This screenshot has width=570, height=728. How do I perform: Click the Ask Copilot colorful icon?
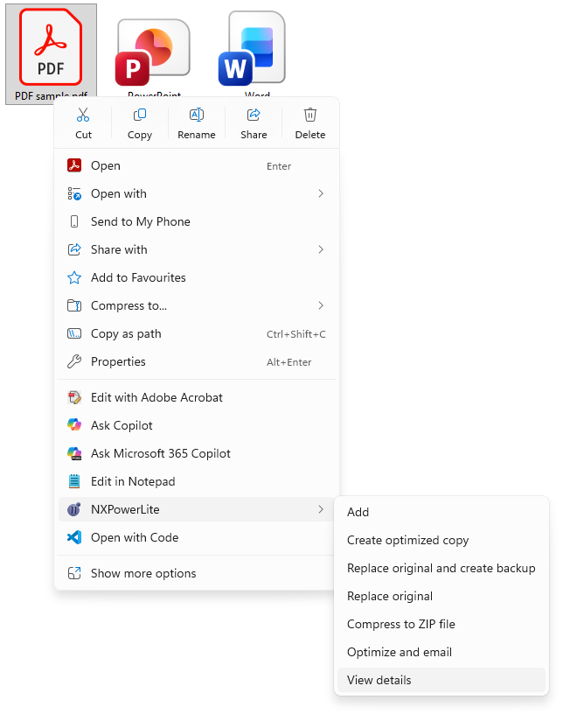(74, 425)
